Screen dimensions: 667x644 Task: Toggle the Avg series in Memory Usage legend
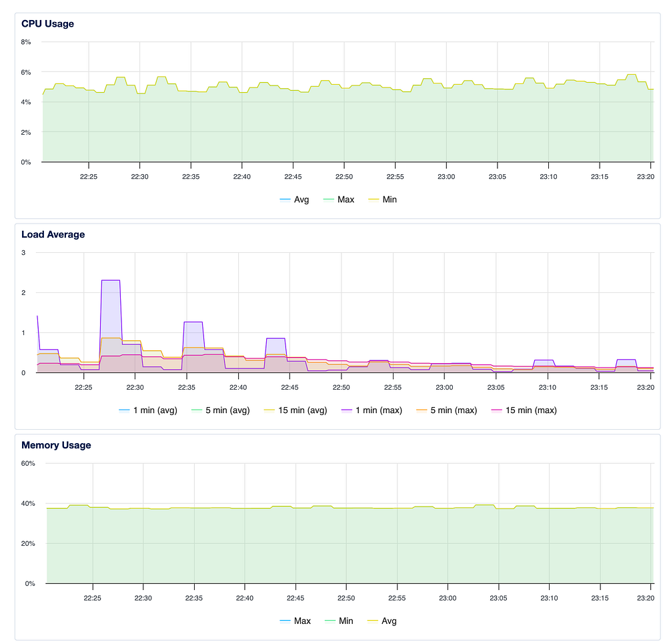[382, 621]
